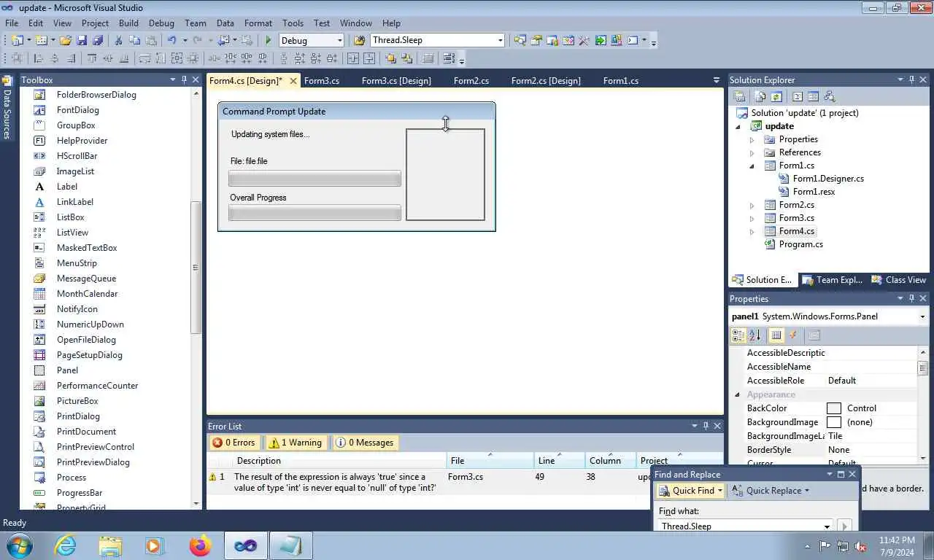Click the Open File folder icon

(x=66, y=40)
